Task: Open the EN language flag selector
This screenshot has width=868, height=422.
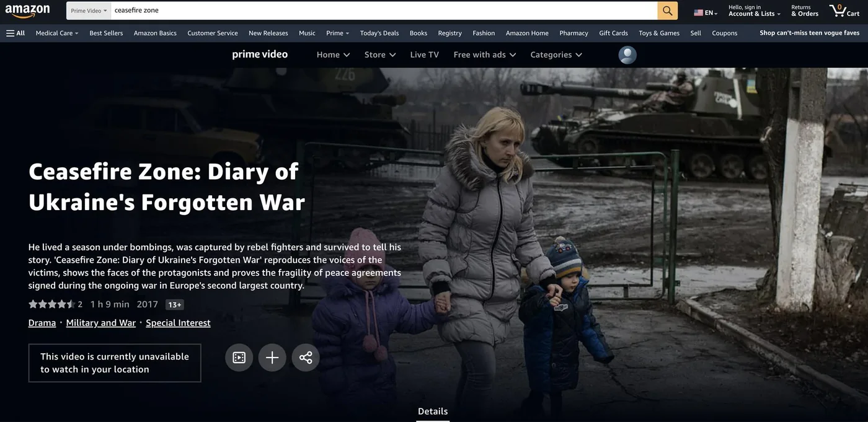Action: pyautogui.click(x=706, y=12)
